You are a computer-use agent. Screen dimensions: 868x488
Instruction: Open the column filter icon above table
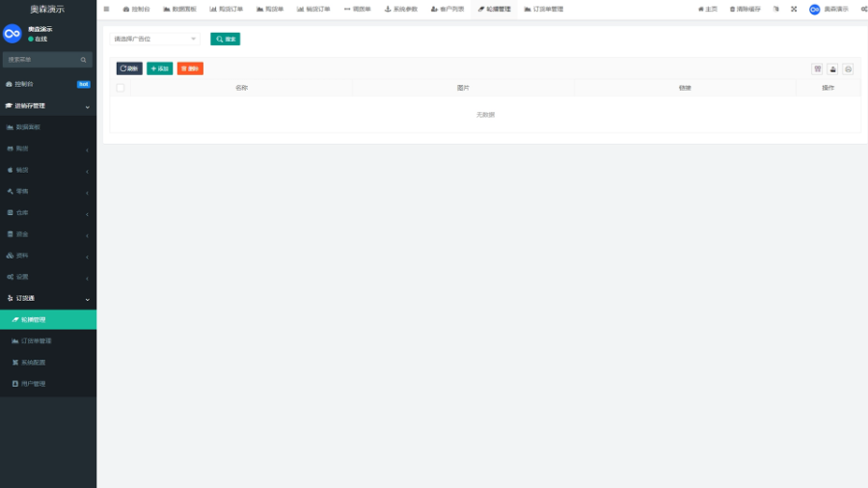818,68
